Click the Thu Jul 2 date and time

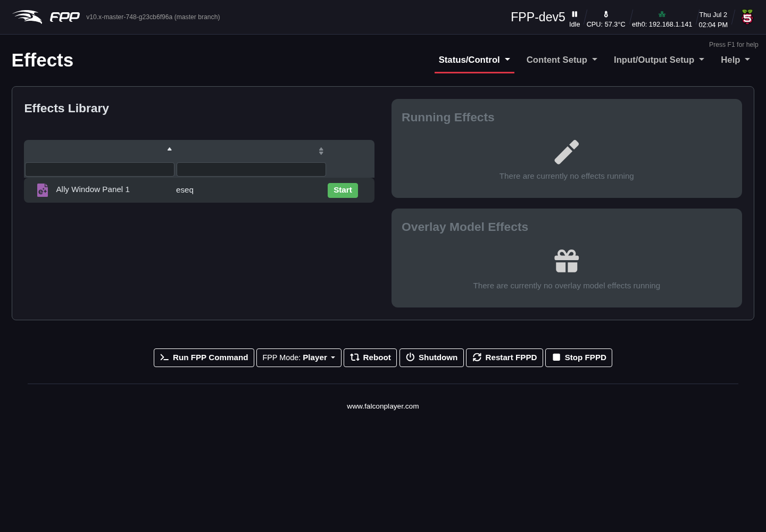(713, 20)
